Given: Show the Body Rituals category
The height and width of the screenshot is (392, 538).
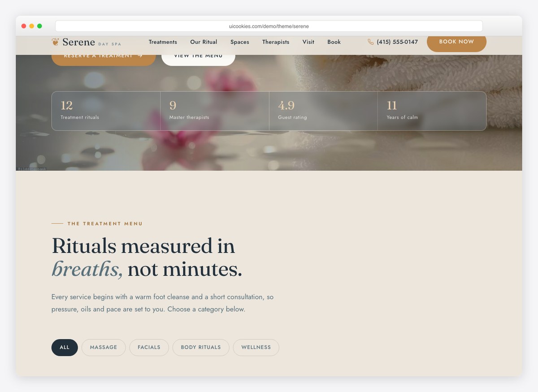Looking at the screenshot, I should tap(201, 347).
